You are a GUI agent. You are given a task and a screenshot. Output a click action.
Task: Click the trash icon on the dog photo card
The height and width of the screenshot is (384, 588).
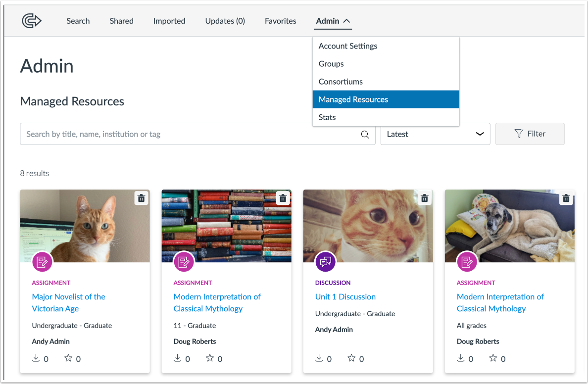566,198
